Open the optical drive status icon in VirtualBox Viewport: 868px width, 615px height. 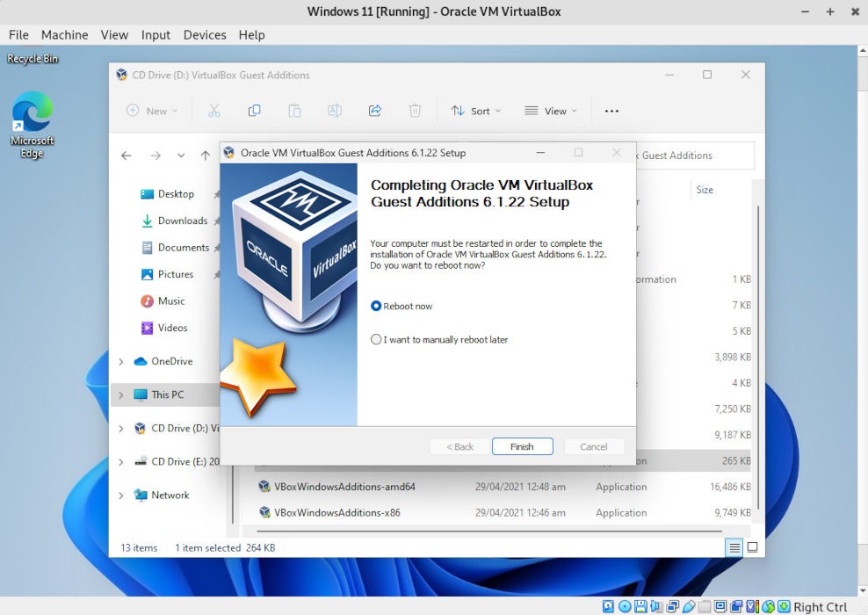pyautogui.click(x=625, y=606)
